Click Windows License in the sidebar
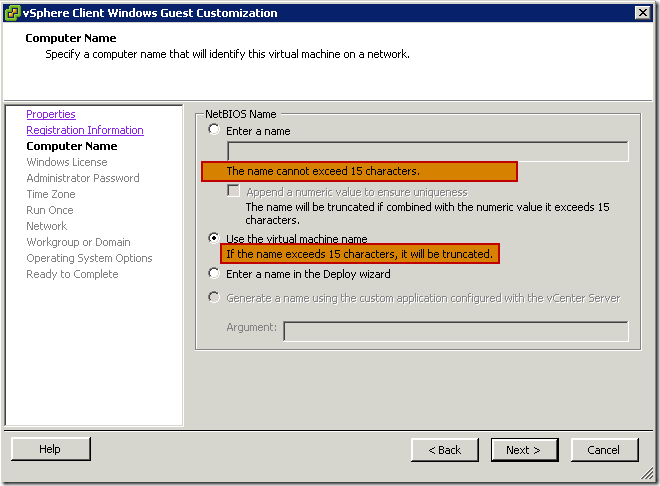660x486 pixels. pos(67,162)
